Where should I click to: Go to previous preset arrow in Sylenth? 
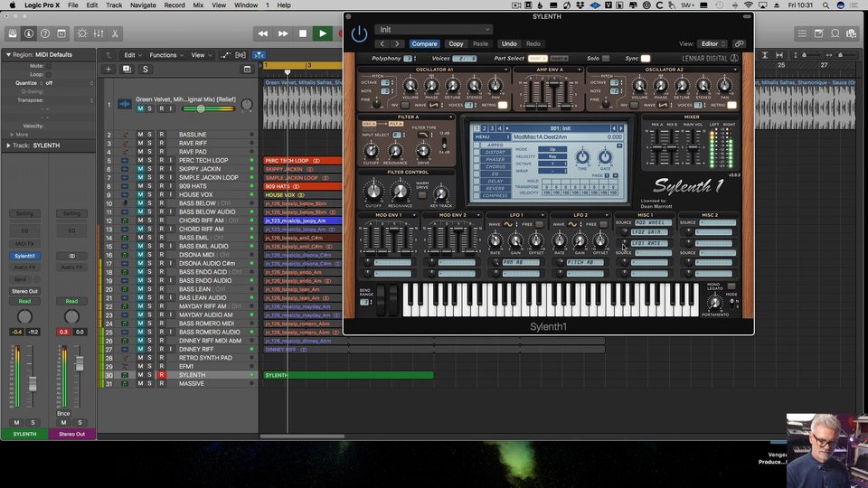382,43
